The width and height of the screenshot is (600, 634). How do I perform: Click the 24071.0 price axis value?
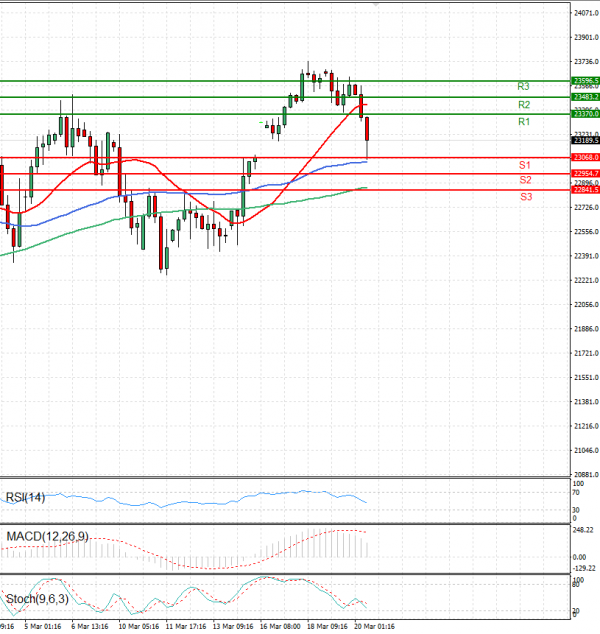tap(586, 13)
